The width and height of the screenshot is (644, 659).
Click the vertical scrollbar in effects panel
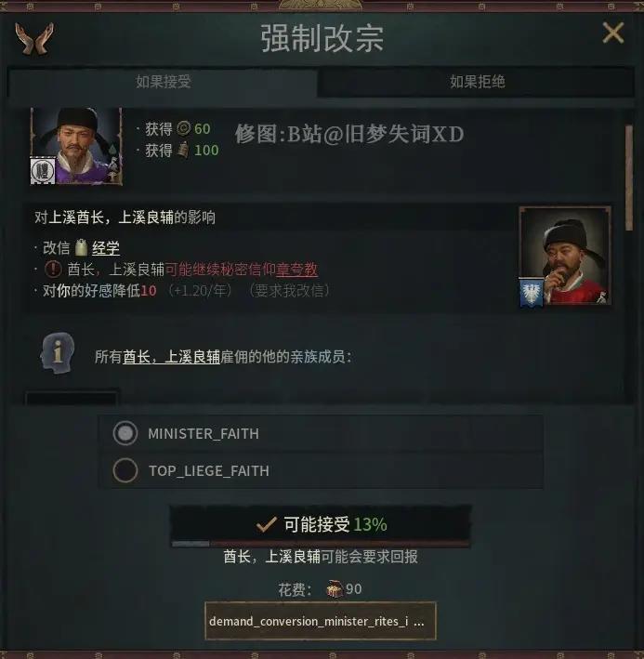coord(628,178)
